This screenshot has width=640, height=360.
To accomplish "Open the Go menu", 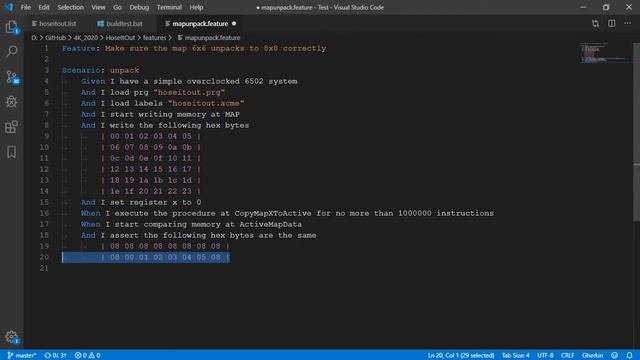I will [x=117, y=7].
